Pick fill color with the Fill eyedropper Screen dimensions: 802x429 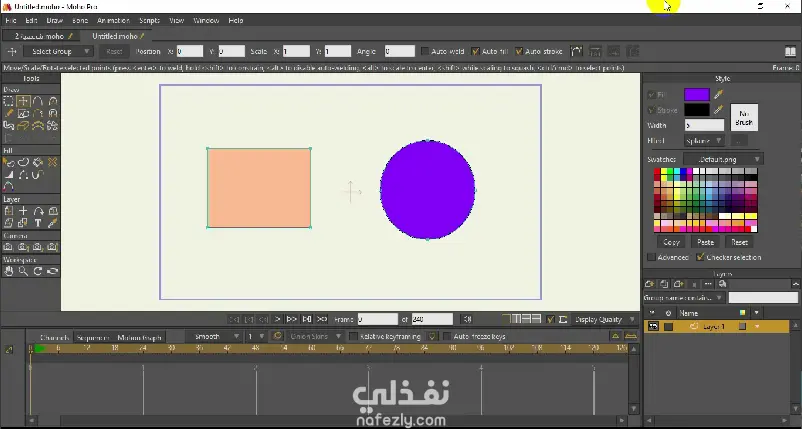click(x=719, y=95)
